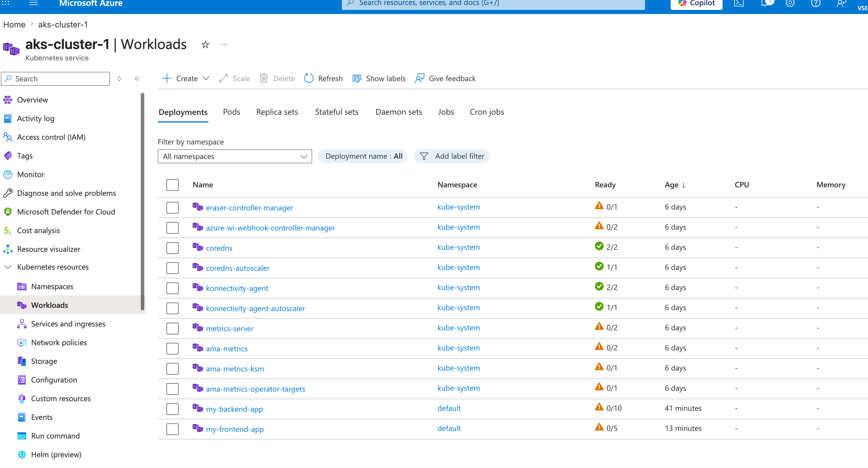This screenshot has width=868, height=468.
Task: Sort the table by Age column
Action: tap(675, 185)
